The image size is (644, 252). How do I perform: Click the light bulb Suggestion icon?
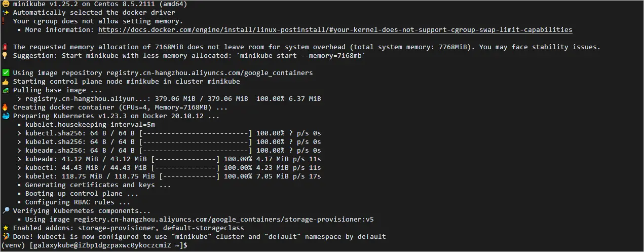[5, 55]
